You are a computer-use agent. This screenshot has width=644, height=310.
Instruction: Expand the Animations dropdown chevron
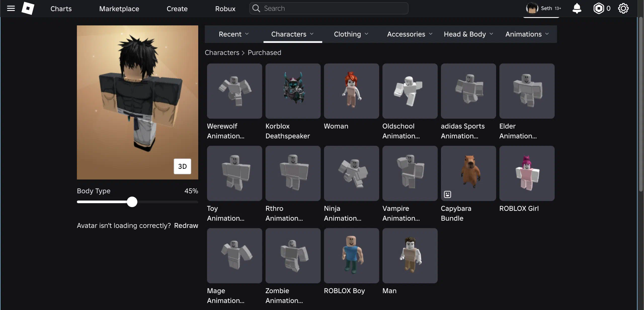coord(547,34)
